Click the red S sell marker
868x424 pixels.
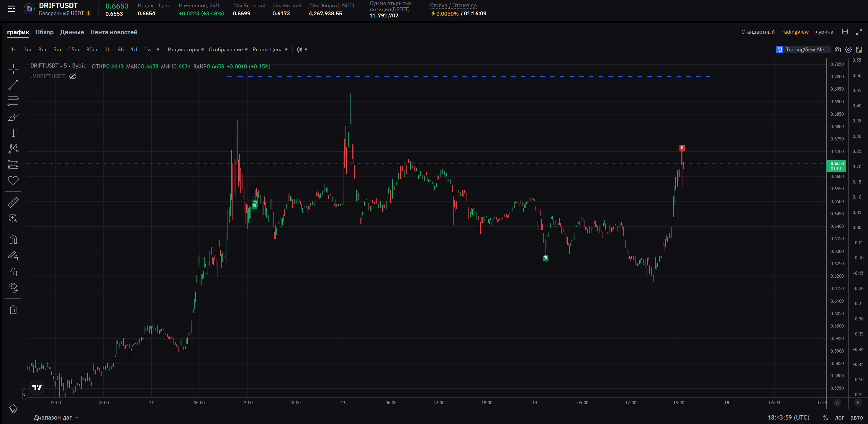tap(682, 148)
